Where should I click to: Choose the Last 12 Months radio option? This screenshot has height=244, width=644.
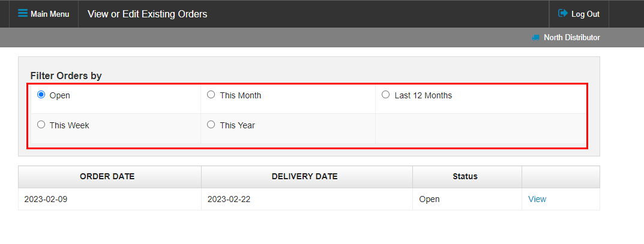(385, 95)
